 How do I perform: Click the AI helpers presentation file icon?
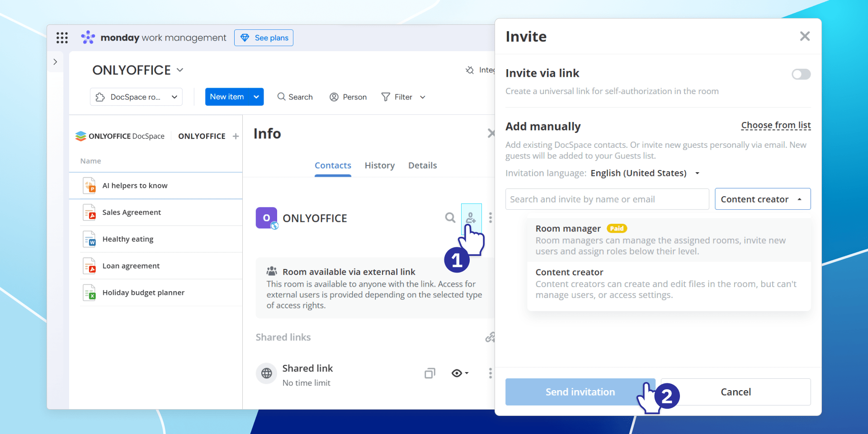tap(90, 186)
